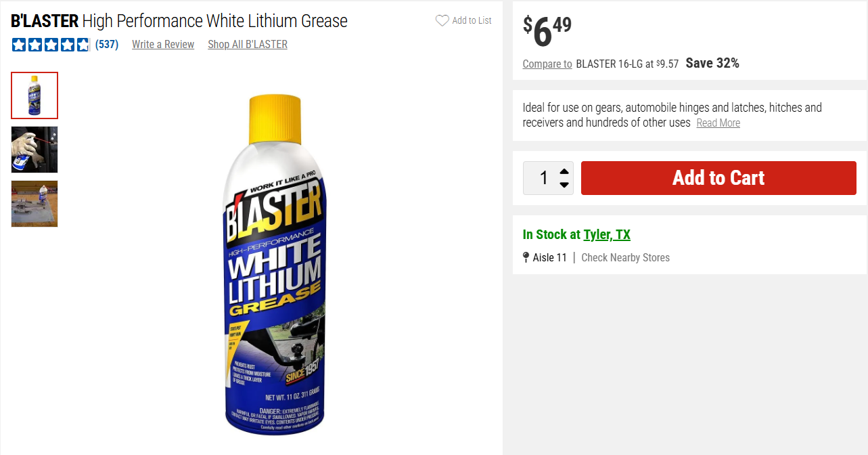
Task: Click the quantity input field
Action: tap(543, 178)
